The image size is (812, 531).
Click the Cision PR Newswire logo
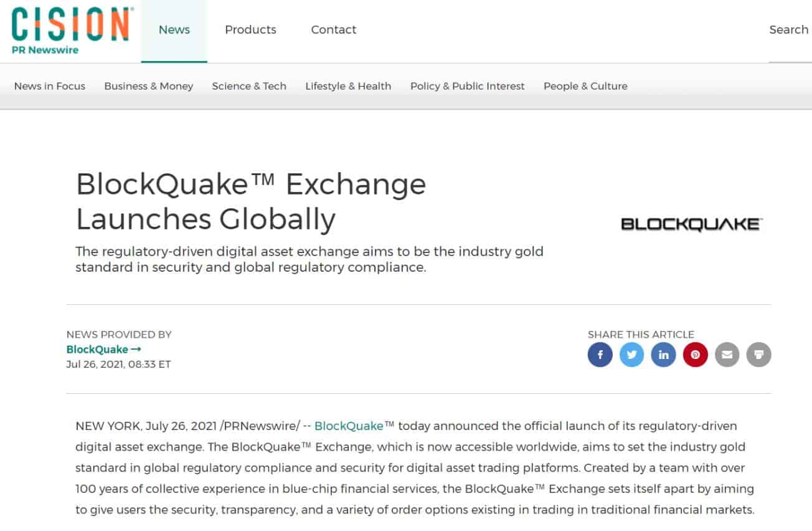(x=72, y=30)
